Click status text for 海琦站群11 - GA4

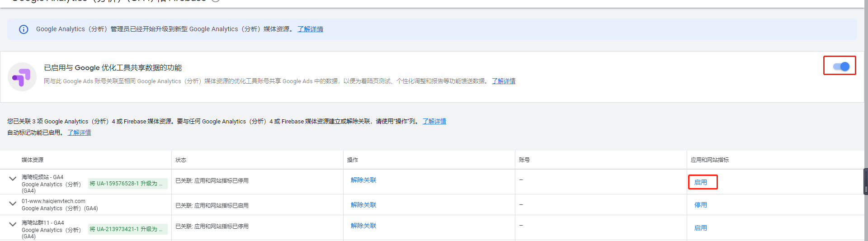coord(212,226)
